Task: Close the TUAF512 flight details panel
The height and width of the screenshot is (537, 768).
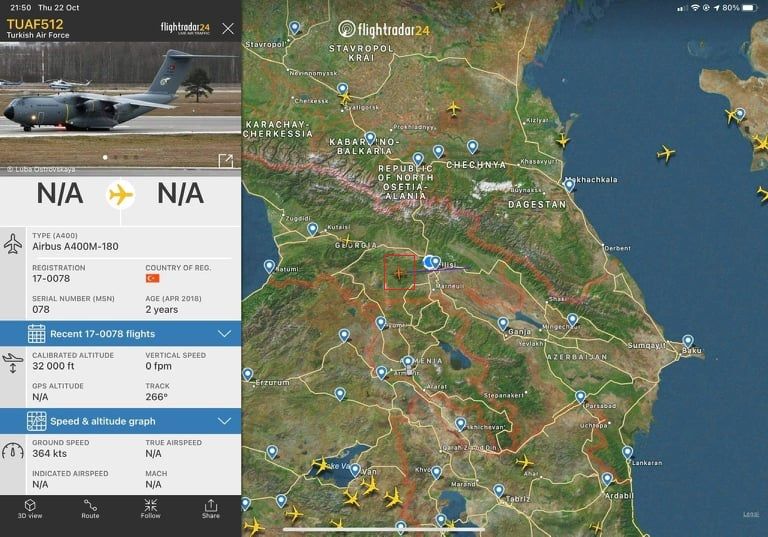Action: click(228, 28)
